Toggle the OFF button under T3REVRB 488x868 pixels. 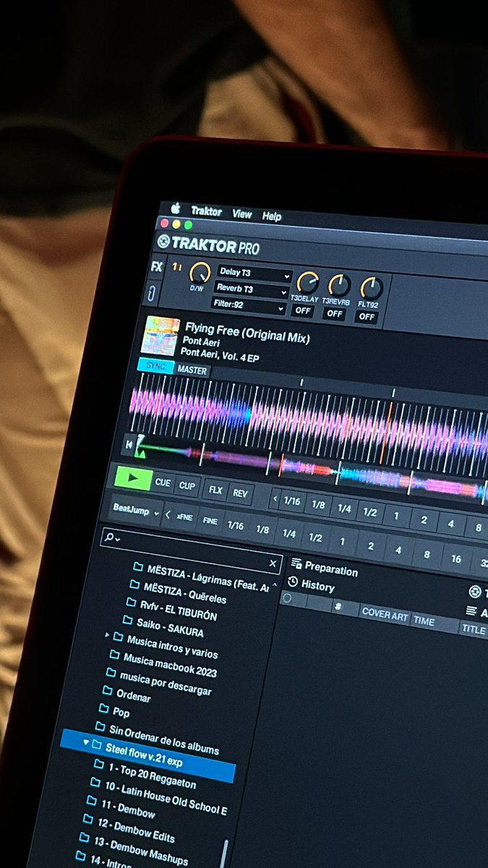tap(334, 313)
